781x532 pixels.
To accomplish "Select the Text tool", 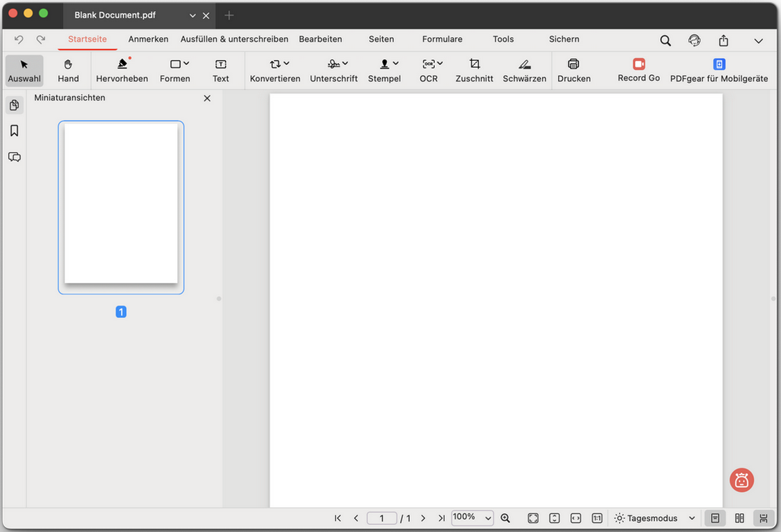I will 220,69.
